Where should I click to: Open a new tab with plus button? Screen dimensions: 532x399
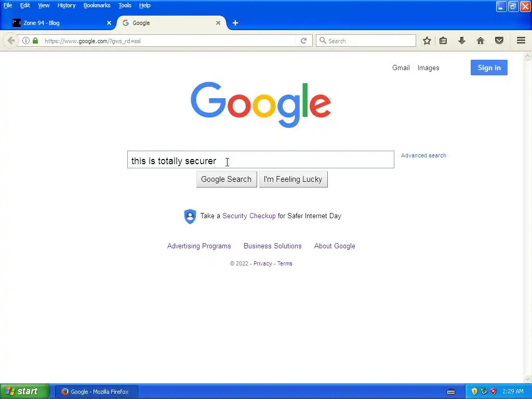pos(235,23)
